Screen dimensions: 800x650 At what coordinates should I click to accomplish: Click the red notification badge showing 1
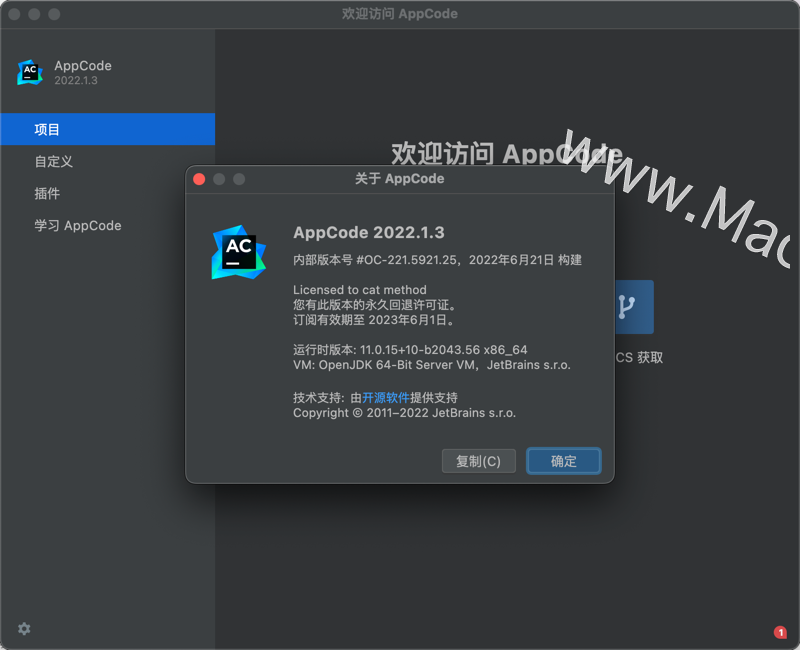click(x=779, y=631)
